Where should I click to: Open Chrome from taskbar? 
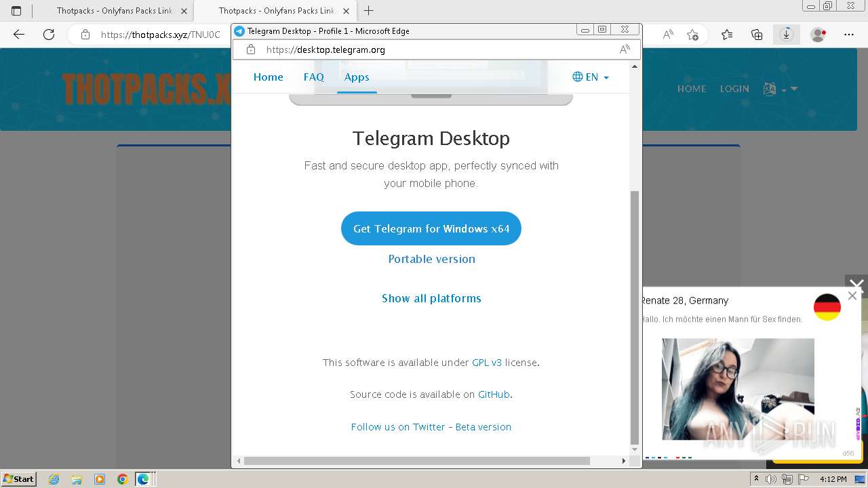(x=122, y=479)
